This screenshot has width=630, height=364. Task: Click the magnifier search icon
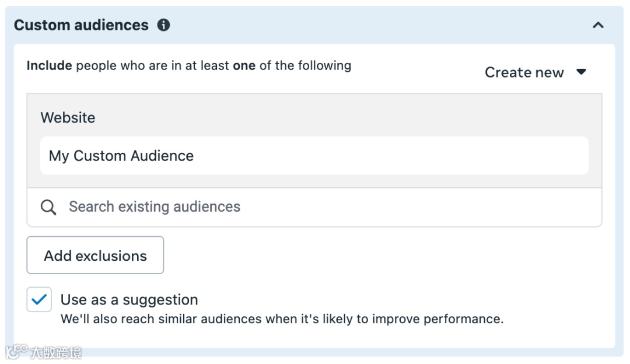point(49,207)
